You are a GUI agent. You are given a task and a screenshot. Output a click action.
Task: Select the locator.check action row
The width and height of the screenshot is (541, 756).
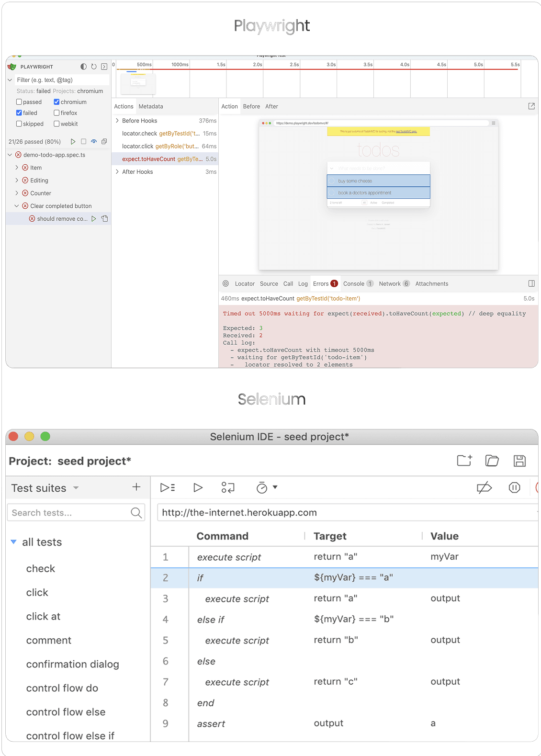click(165, 134)
